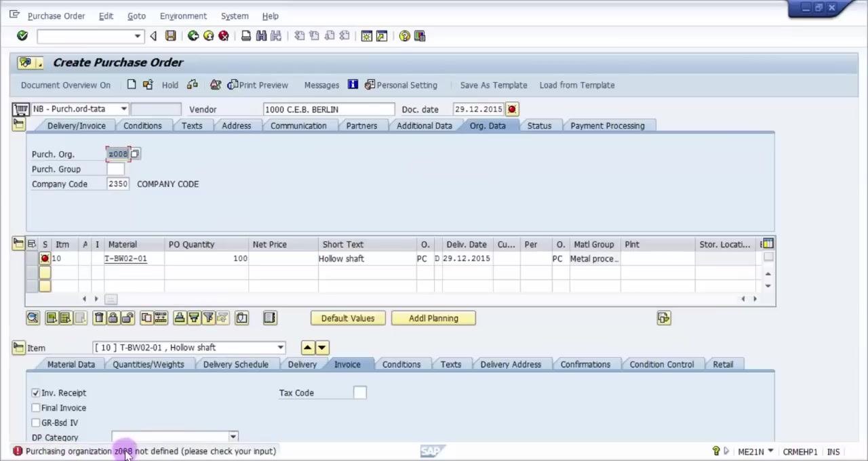Open the Goto menu
The width and height of the screenshot is (868, 461).
136,16
